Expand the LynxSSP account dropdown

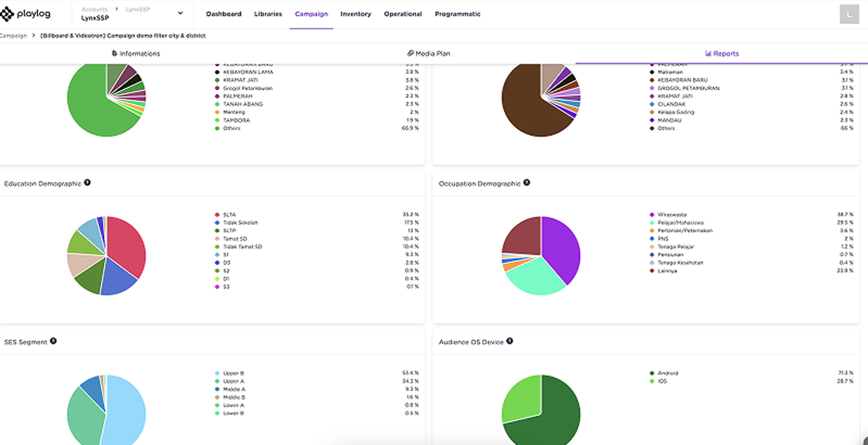pyautogui.click(x=180, y=14)
